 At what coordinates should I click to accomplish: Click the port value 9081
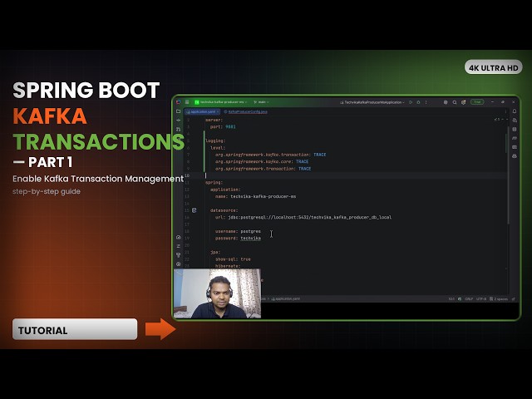230,127
